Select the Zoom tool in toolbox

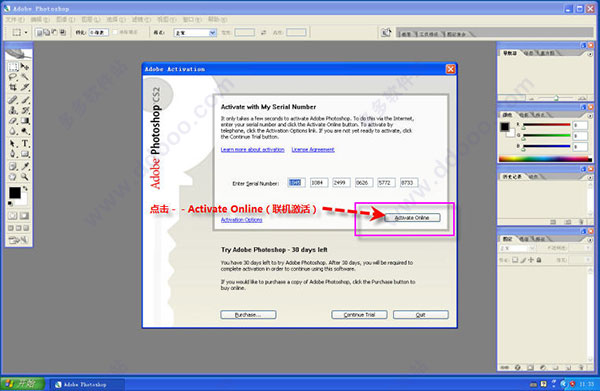click(x=25, y=176)
